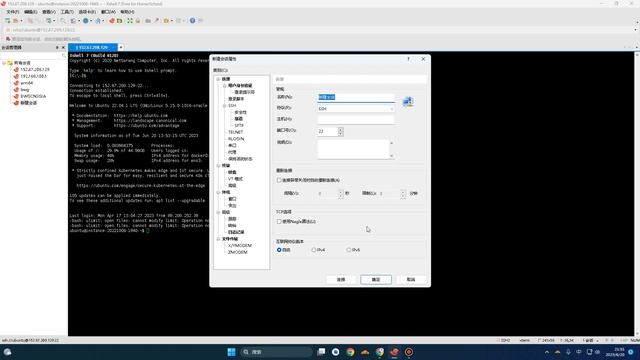640x360 pixels.
Task: Select the IPv6 radio button
Action: click(x=349, y=250)
